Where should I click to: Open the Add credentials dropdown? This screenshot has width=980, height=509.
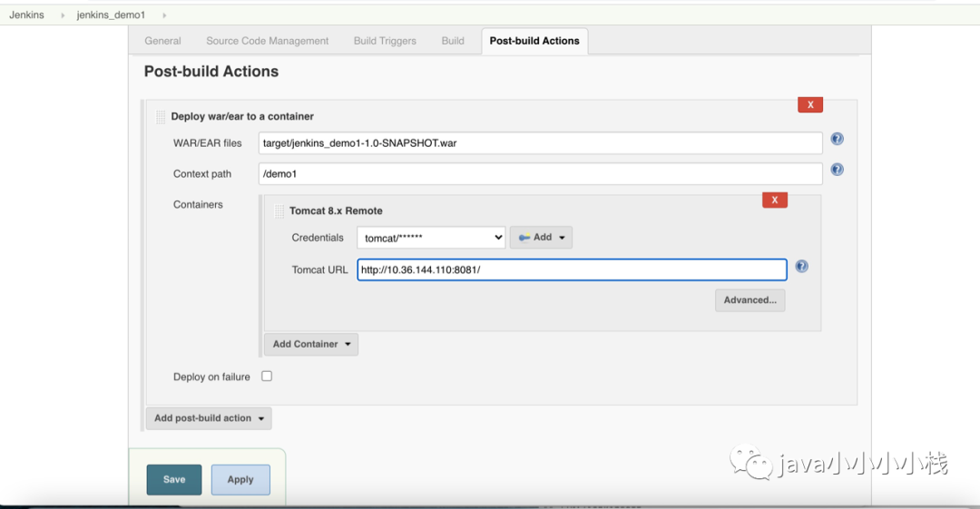(x=541, y=238)
